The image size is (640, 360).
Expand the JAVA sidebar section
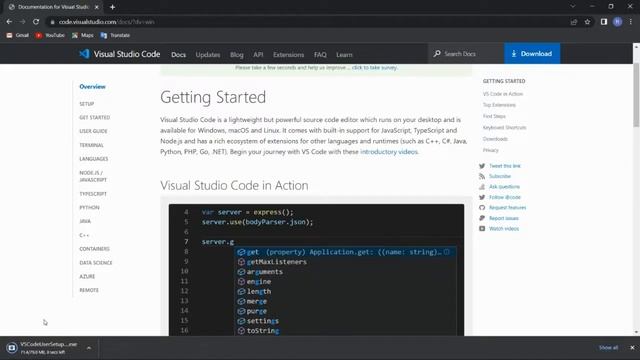pyautogui.click(x=85, y=221)
